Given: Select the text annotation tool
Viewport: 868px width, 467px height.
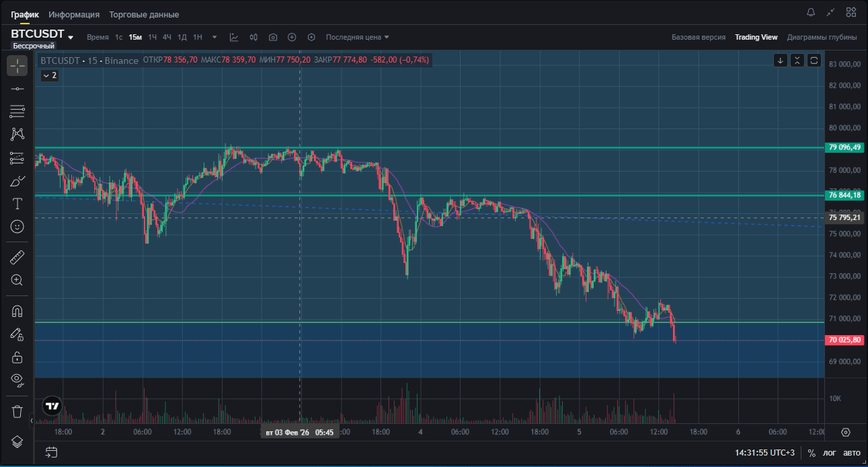Looking at the screenshot, I should [x=17, y=204].
